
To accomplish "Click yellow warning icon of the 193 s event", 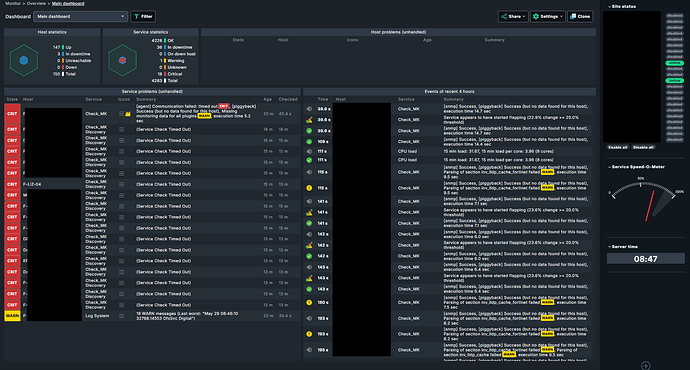I will tap(309, 334).
